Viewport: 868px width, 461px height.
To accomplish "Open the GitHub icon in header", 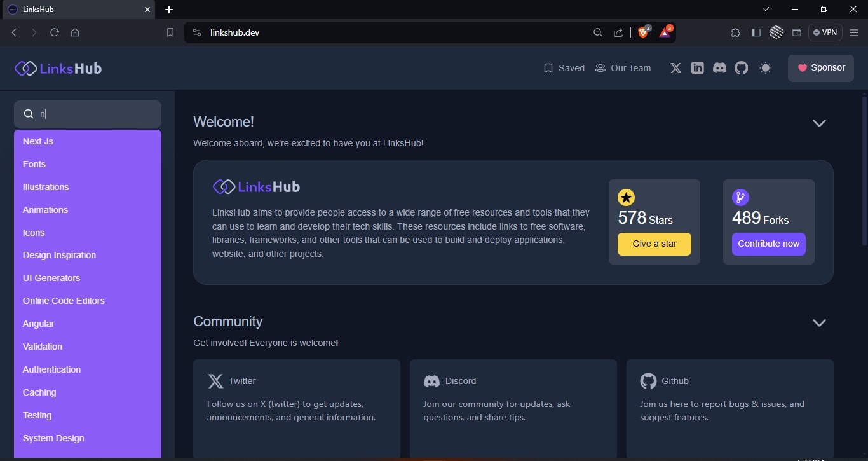I will 742,68.
